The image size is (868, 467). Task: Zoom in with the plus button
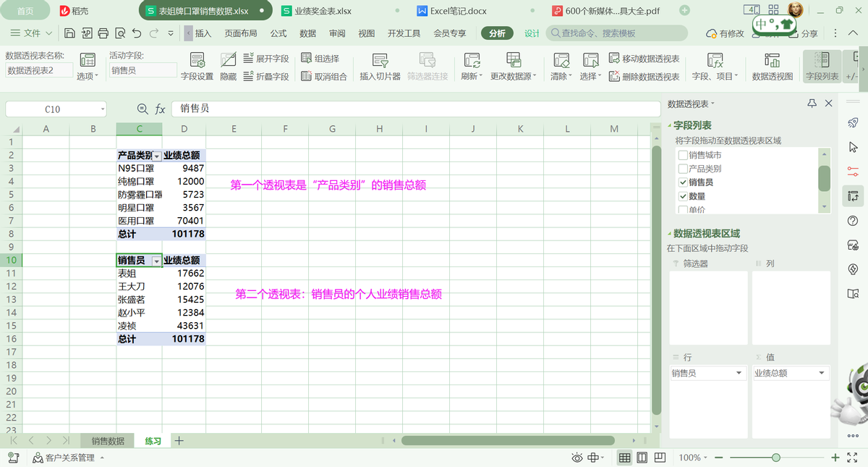tap(835, 458)
